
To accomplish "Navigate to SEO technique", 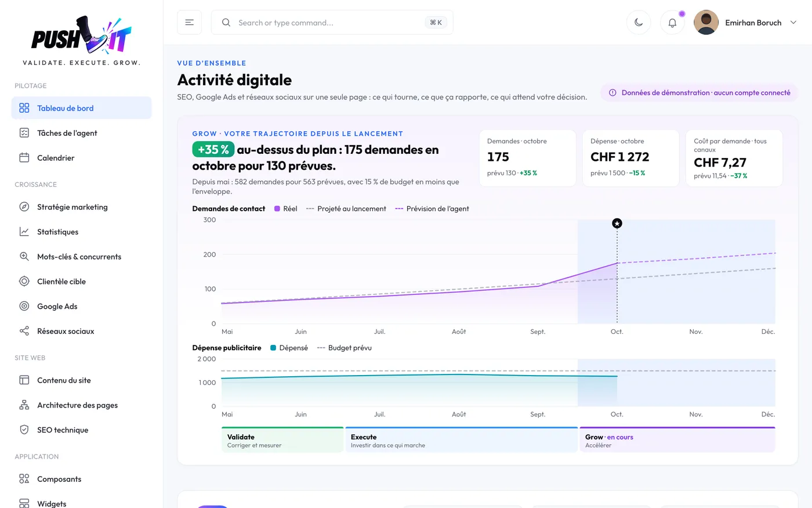I will point(81,430).
